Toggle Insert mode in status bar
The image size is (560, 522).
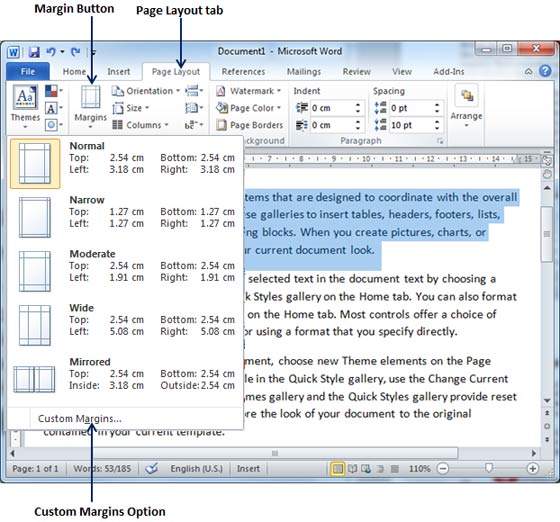248,468
